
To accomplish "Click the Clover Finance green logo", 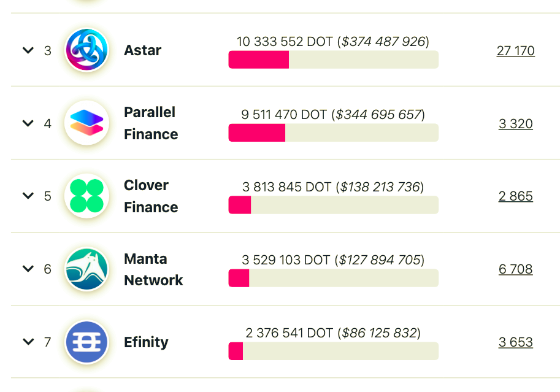I will click(86, 196).
